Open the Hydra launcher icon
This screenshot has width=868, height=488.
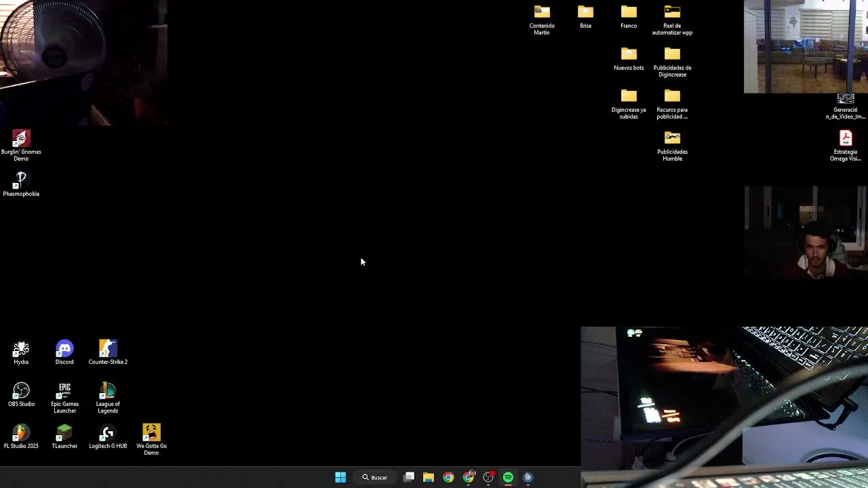coord(21,352)
